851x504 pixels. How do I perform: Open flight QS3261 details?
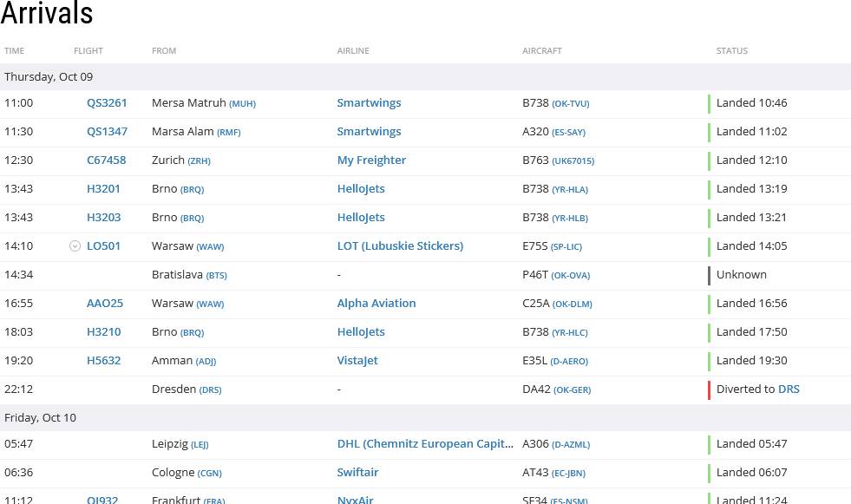click(107, 103)
